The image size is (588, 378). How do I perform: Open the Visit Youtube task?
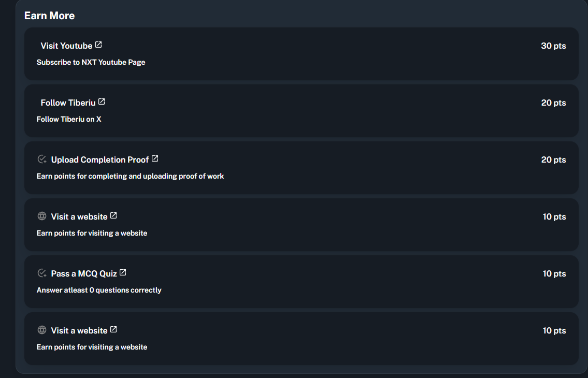(66, 46)
